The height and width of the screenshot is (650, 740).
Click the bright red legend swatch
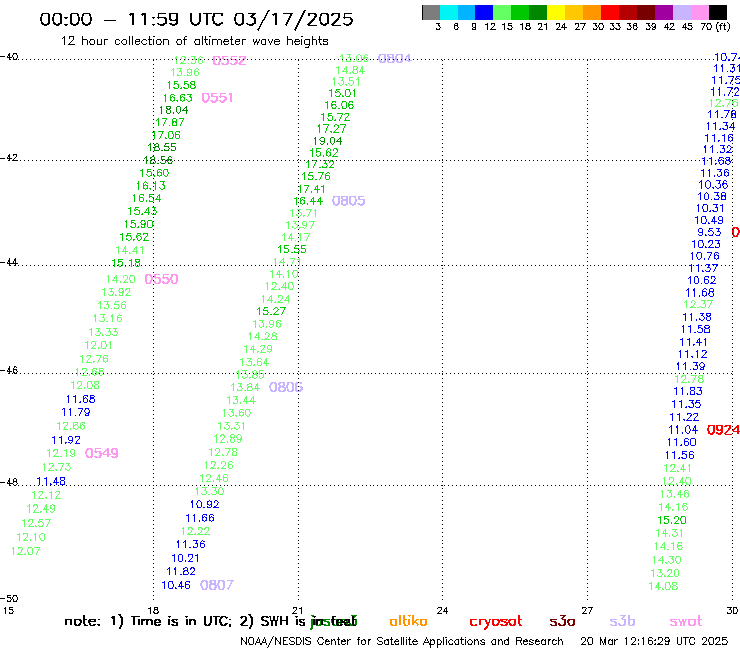pos(610,13)
